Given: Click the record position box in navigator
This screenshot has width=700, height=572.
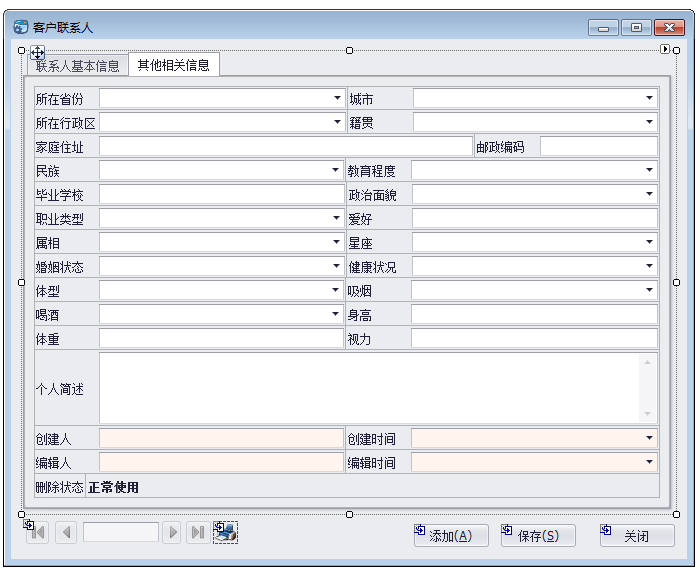Looking at the screenshot, I should pos(121,532).
